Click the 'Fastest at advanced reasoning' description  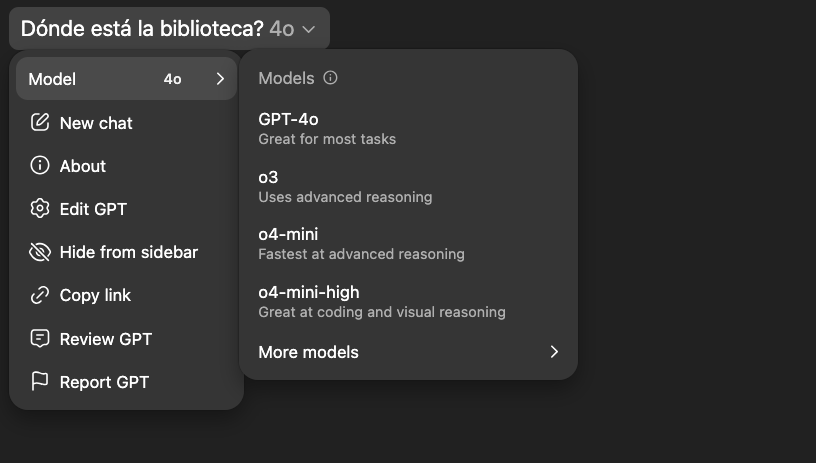pos(361,254)
